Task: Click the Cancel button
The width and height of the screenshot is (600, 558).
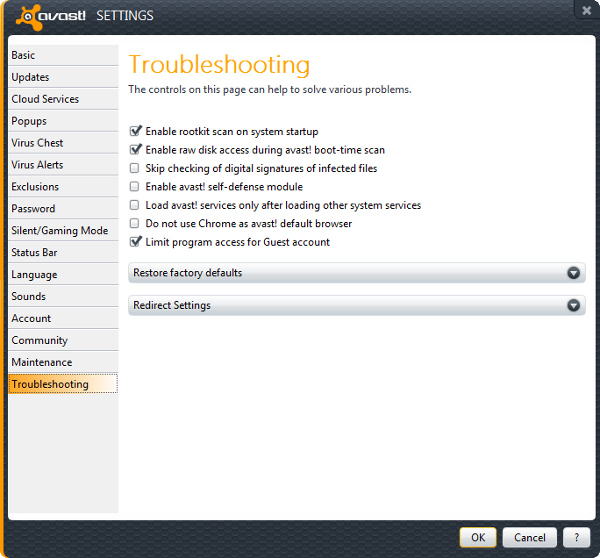Action: [529, 537]
